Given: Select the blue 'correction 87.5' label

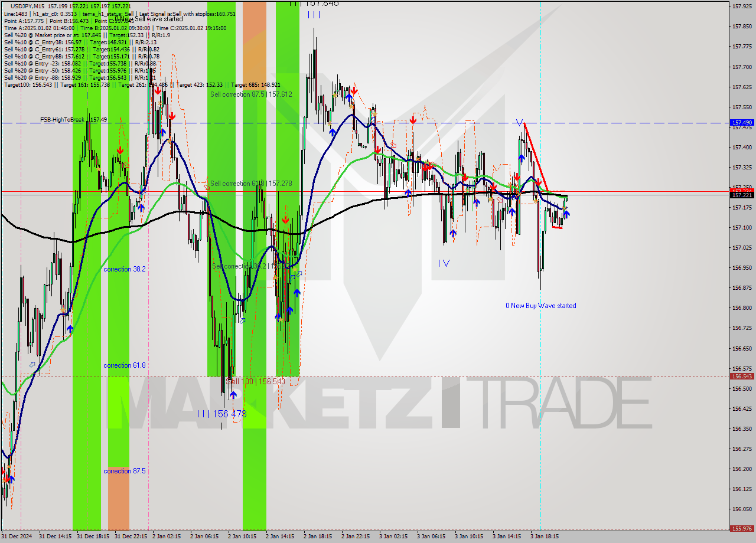Looking at the screenshot, I should (125, 471).
